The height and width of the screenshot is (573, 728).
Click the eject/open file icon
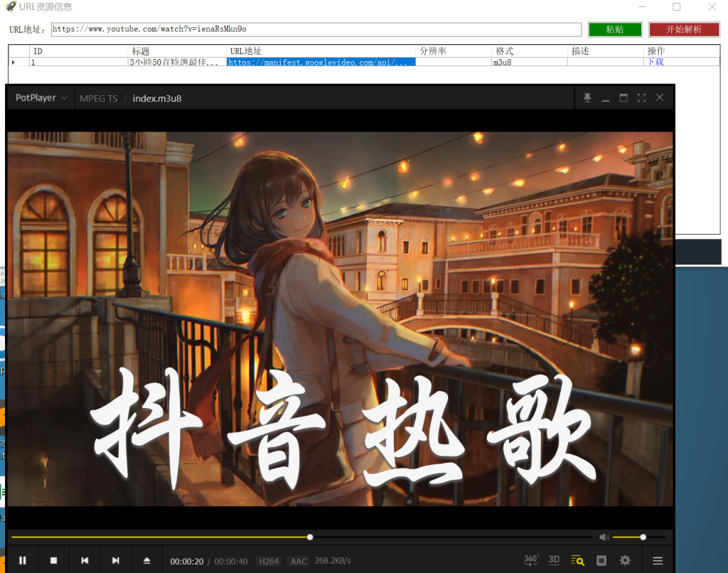tap(146, 560)
